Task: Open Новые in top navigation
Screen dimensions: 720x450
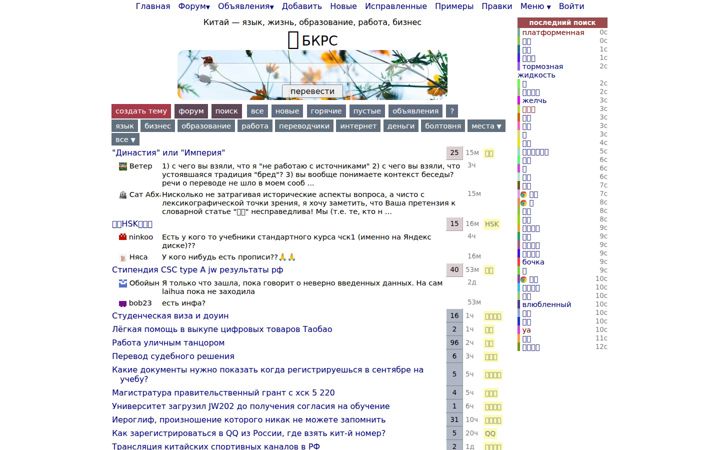Action: click(343, 6)
